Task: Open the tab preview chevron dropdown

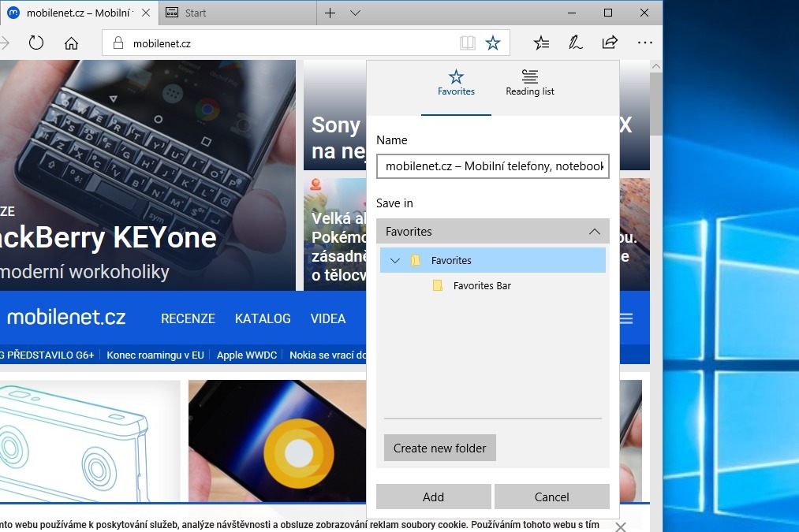Action: [x=355, y=13]
